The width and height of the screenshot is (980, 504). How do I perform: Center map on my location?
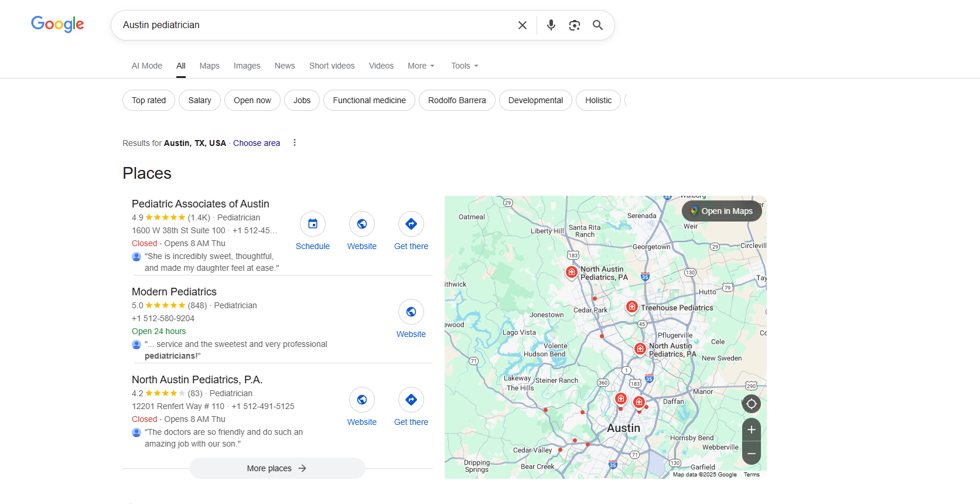point(752,404)
